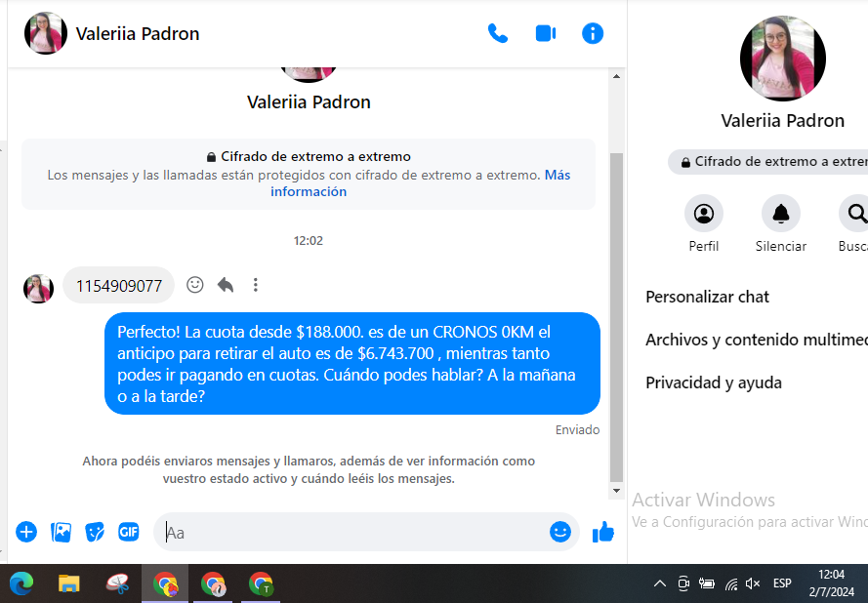Open emoji picker in message field
This screenshot has width=868, height=603.
pyautogui.click(x=560, y=532)
